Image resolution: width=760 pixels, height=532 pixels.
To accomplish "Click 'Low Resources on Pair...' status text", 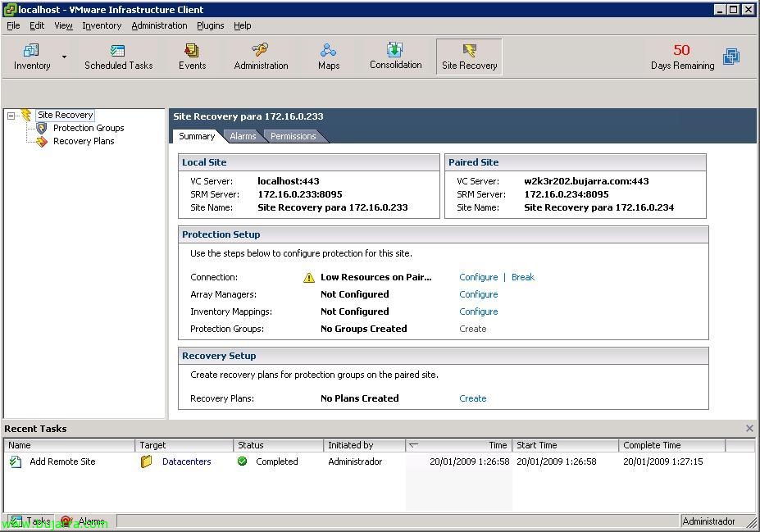I will coord(375,277).
